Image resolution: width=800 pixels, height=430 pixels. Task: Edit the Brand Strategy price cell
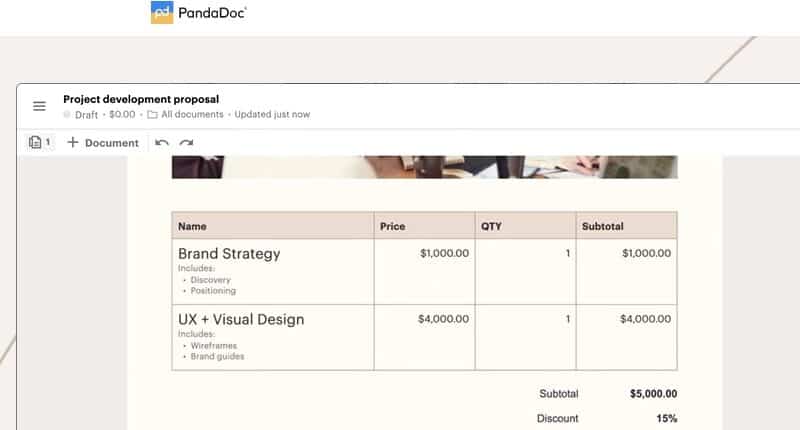[x=443, y=254]
